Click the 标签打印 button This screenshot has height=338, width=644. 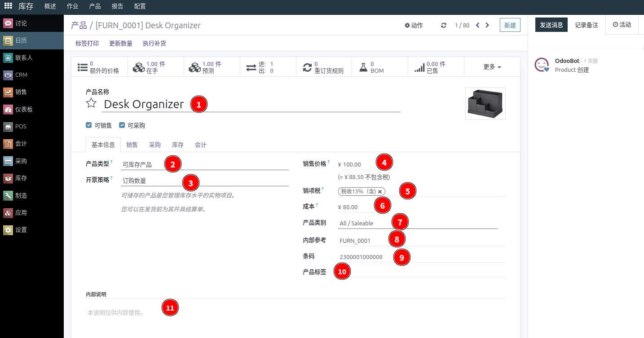[87, 44]
